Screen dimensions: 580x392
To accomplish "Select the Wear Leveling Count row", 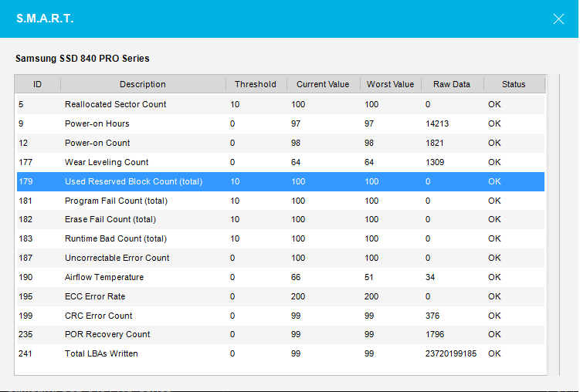I will tap(280, 162).
